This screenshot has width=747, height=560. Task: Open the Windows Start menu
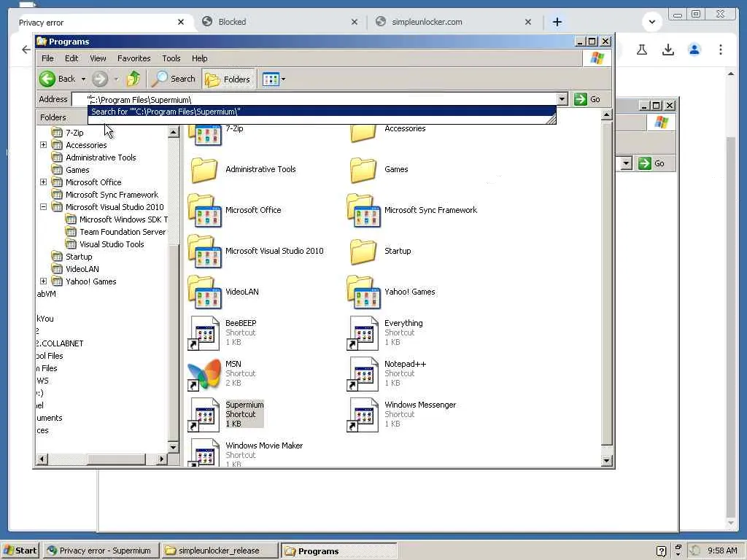point(20,551)
